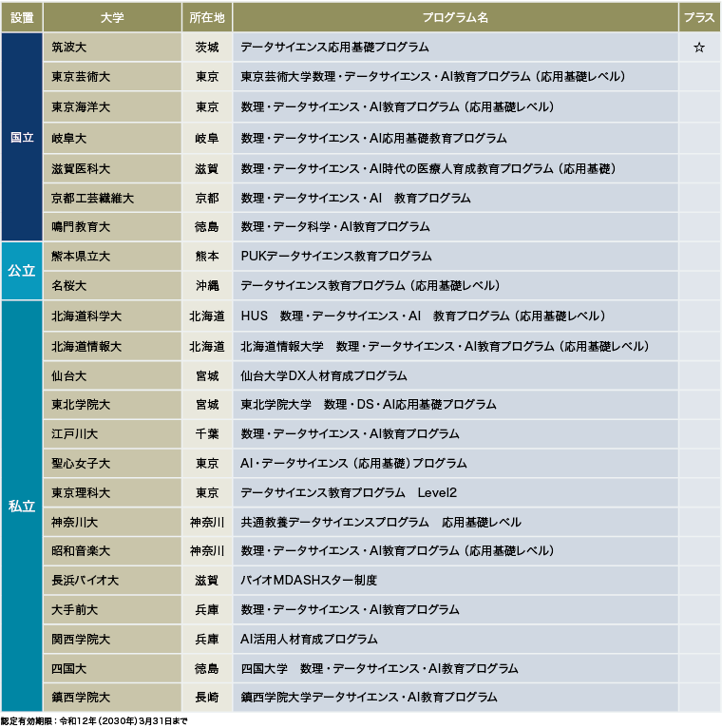Click program 共通教養データサイエンスプログラム 応用基礎レベル
This screenshot has height=728, width=722.
coord(381,523)
